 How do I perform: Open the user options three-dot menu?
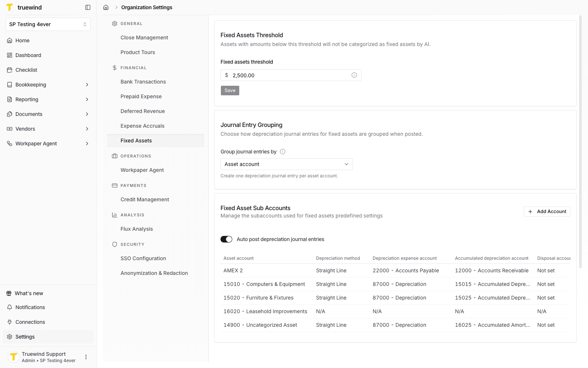click(x=86, y=357)
